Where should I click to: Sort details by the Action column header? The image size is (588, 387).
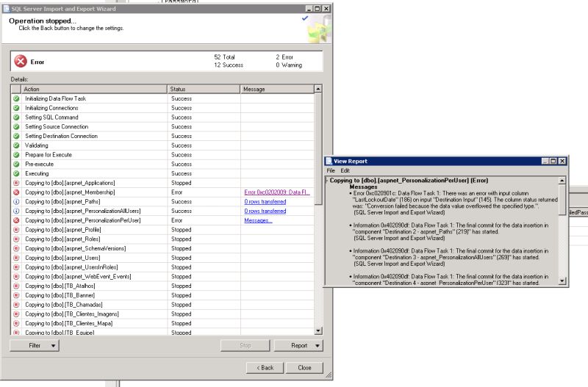pos(94,89)
